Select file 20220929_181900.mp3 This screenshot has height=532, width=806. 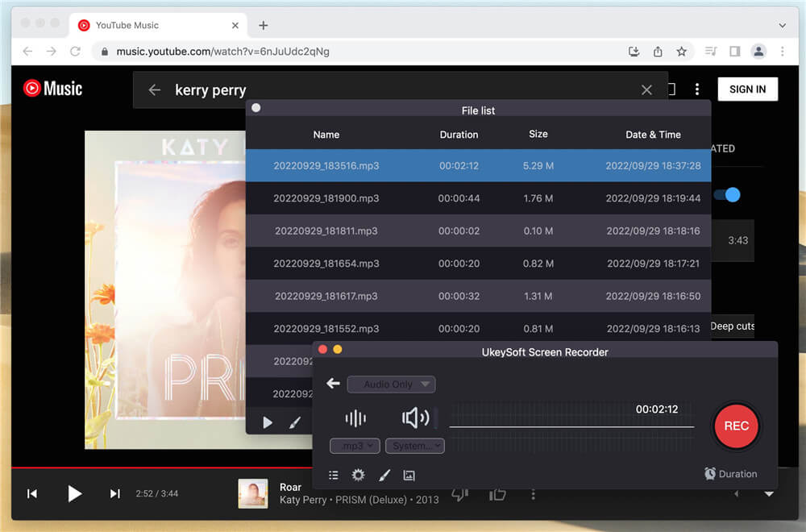pyautogui.click(x=478, y=198)
